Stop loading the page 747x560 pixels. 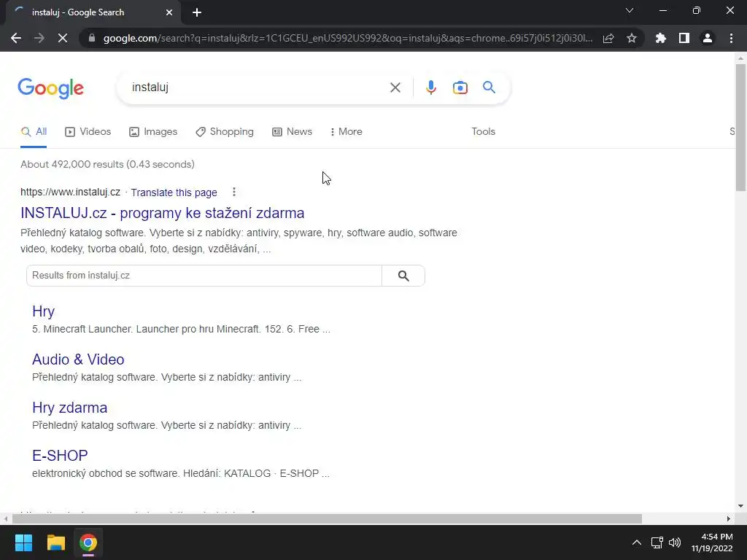pos(63,38)
